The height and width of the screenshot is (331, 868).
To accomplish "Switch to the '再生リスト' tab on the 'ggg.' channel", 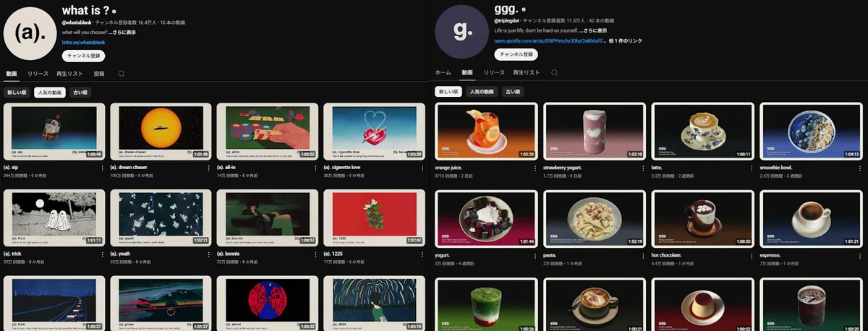I will coord(527,73).
